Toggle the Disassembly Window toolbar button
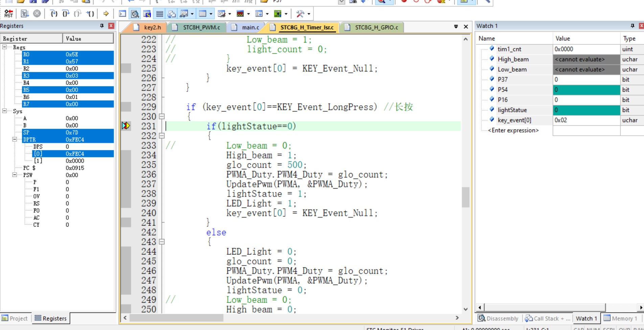 coord(135,14)
